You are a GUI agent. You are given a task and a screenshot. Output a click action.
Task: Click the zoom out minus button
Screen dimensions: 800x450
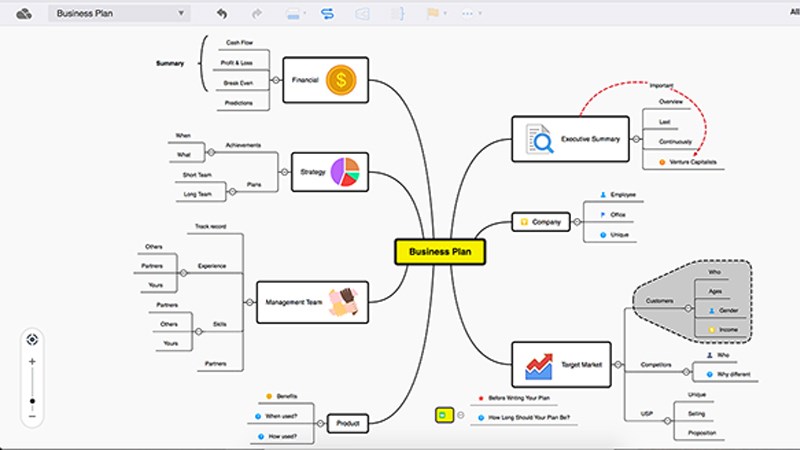[x=32, y=416]
